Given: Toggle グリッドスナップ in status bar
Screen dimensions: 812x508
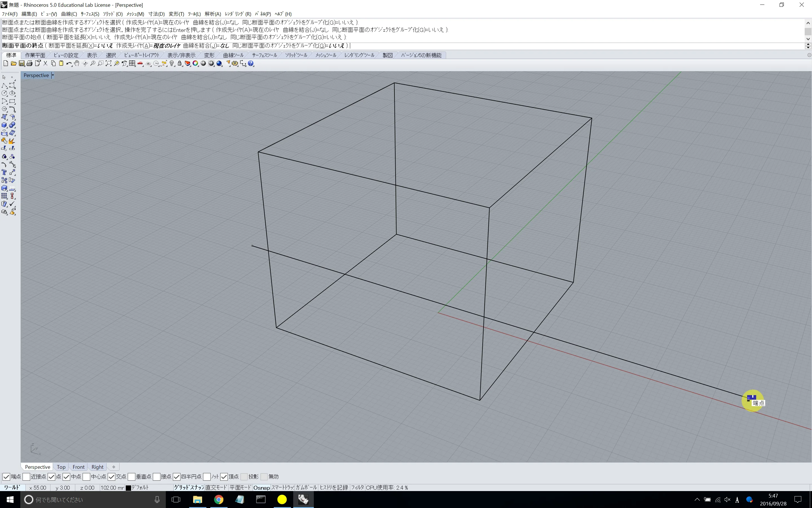Looking at the screenshot, I should coord(189,487).
